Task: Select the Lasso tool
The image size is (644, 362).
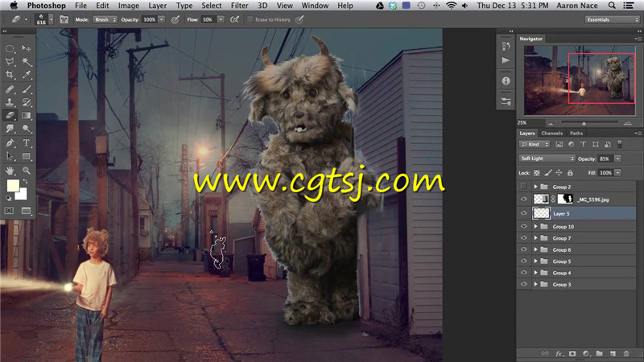Action: 10,62
